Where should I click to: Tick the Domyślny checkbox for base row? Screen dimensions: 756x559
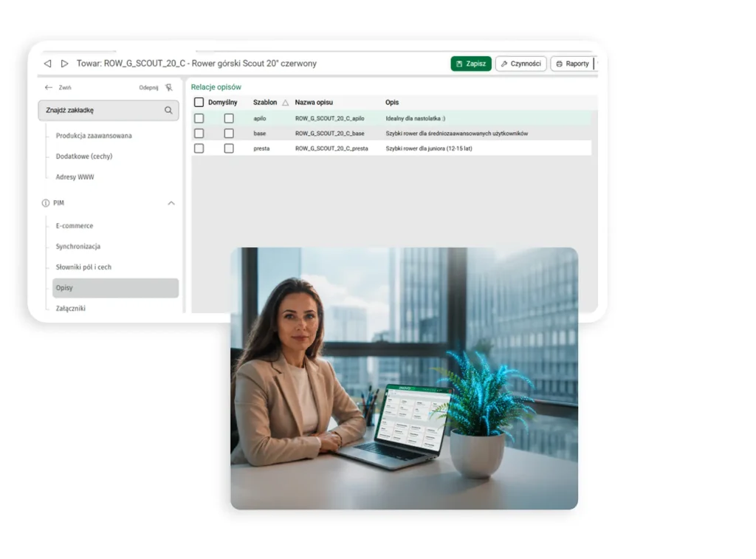pos(229,133)
